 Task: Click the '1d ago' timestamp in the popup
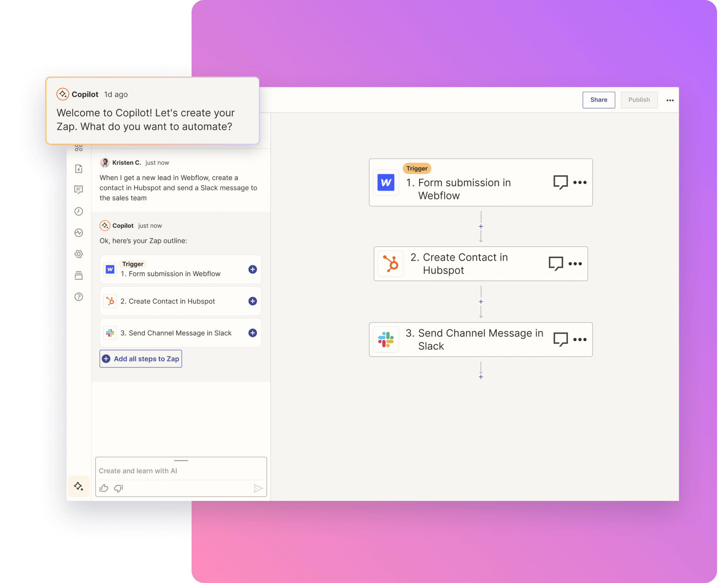[116, 95]
